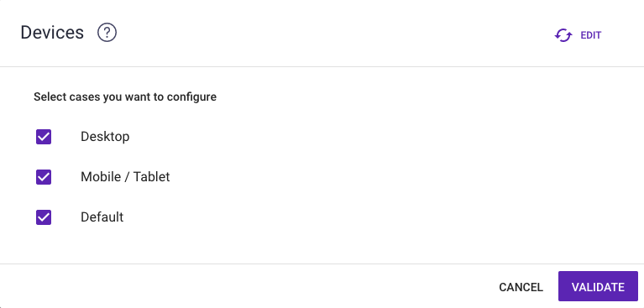Click the EDIT link text

pyautogui.click(x=590, y=35)
